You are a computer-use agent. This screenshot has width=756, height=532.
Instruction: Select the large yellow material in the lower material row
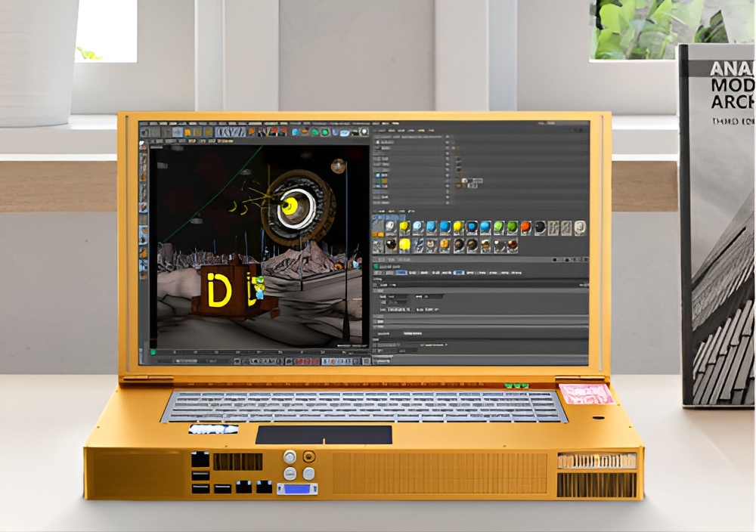404,245
